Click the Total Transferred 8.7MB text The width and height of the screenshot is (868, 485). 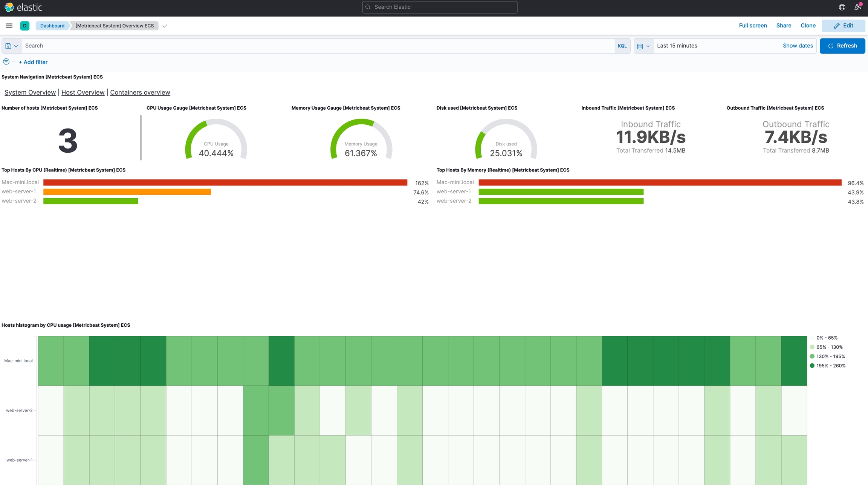pyautogui.click(x=796, y=150)
